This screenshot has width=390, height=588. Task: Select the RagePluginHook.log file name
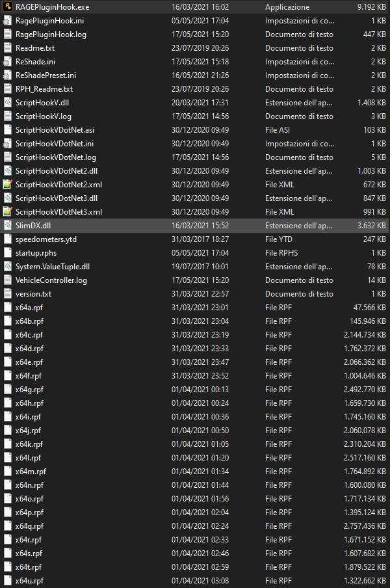click(x=50, y=34)
